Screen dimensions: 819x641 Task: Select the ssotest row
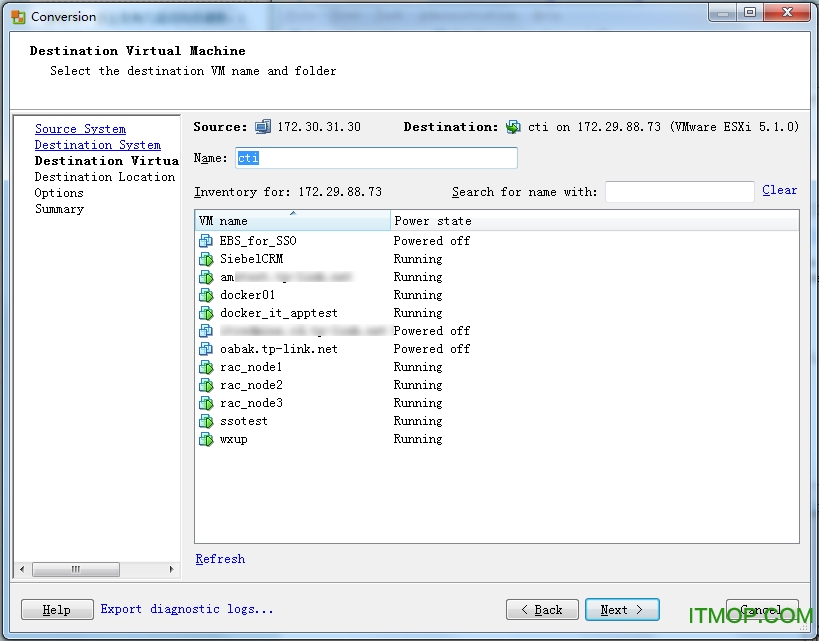496,421
